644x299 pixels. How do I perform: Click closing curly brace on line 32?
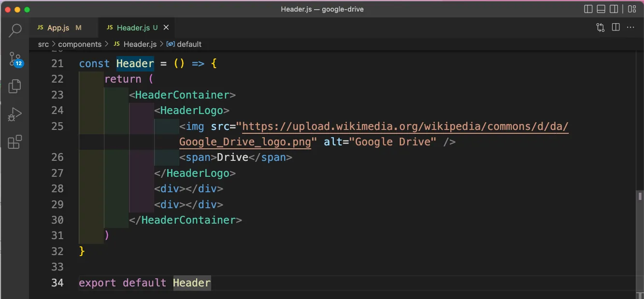pos(82,251)
